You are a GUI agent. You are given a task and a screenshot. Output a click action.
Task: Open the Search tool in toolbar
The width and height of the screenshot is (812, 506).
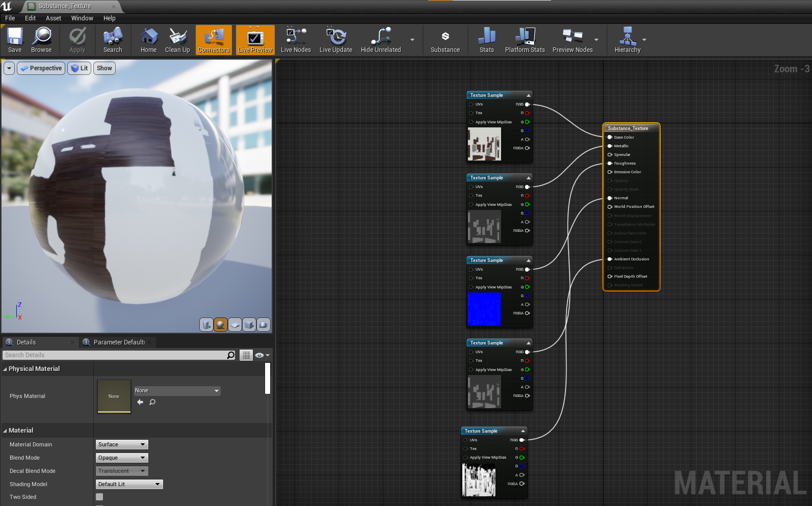pyautogui.click(x=113, y=40)
